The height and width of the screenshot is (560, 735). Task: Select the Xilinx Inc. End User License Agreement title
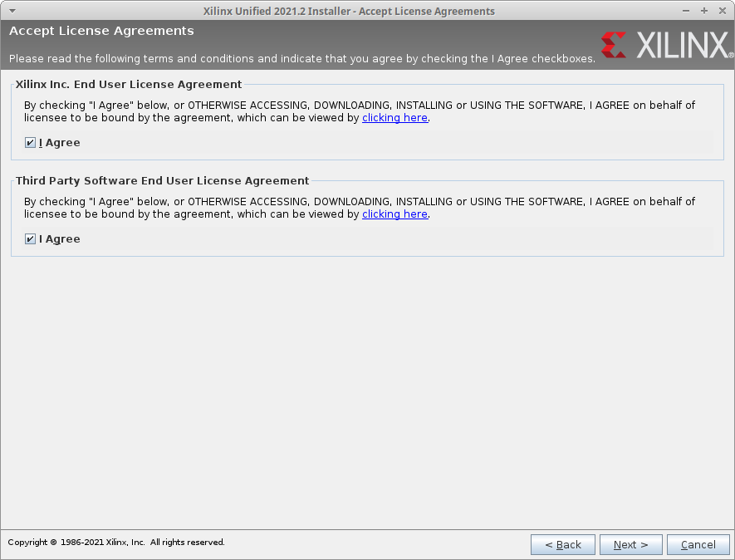[129, 85]
